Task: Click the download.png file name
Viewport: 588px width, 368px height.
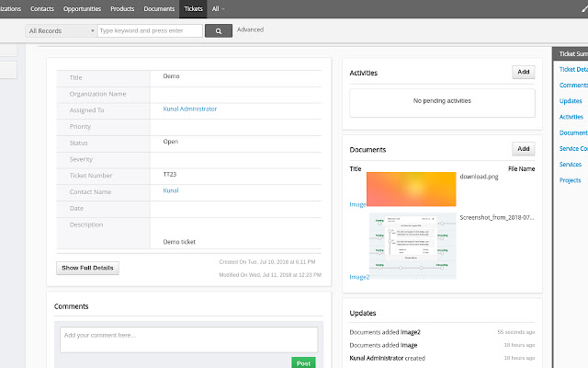Action: pyautogui.click(x=479, y=177)
